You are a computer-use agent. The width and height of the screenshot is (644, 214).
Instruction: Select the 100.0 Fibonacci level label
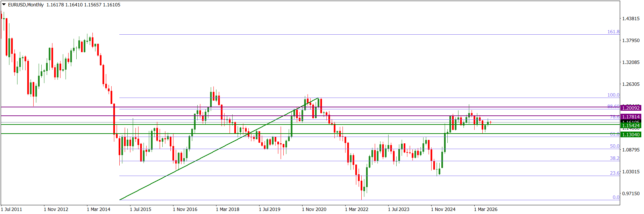pos(613,95)
